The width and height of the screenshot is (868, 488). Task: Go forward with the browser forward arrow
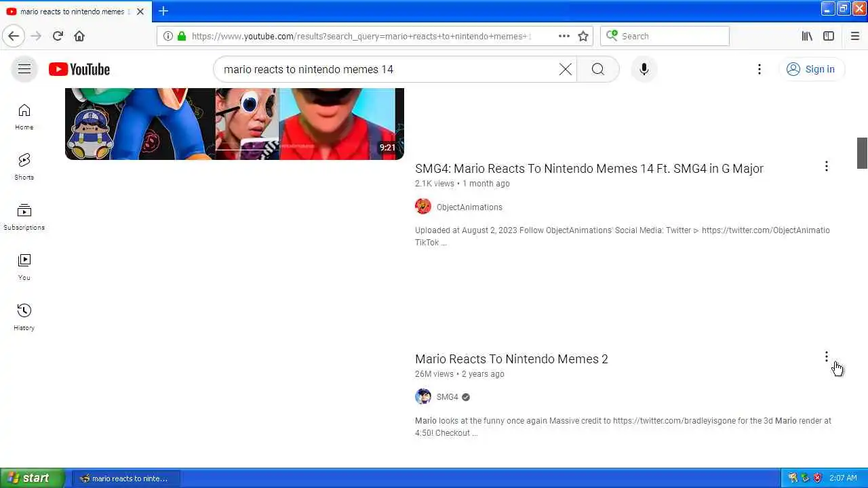pyautogui.click(x=36, y=36)
